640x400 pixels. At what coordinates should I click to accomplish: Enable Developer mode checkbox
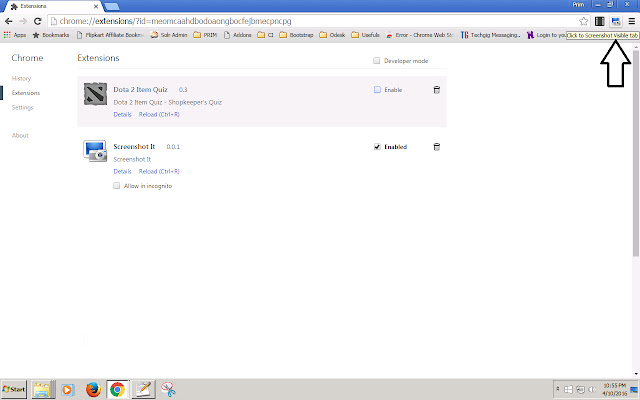pos(376,61)
